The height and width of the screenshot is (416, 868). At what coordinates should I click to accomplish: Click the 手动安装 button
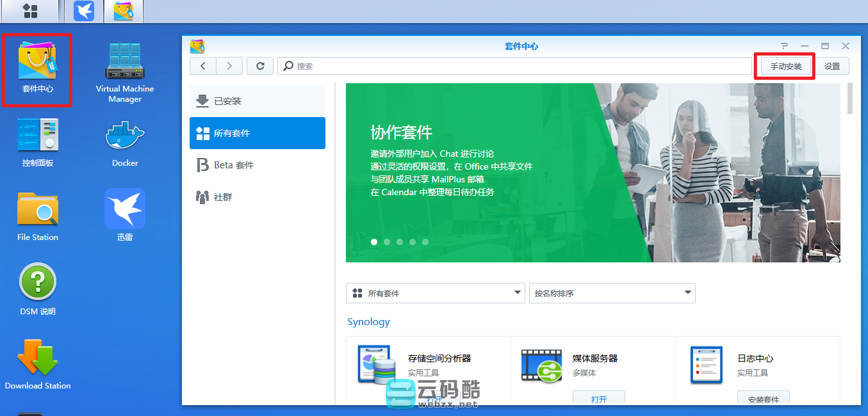784,66
